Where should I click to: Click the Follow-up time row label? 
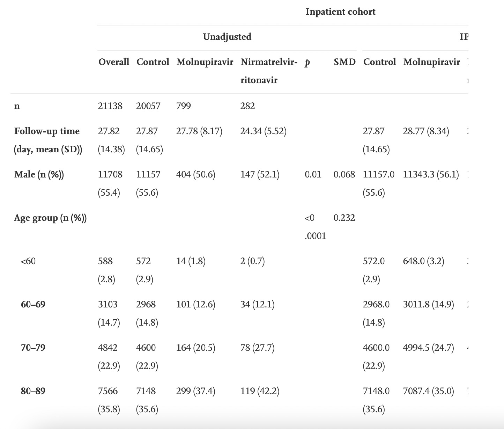click(x=48, y=140)
